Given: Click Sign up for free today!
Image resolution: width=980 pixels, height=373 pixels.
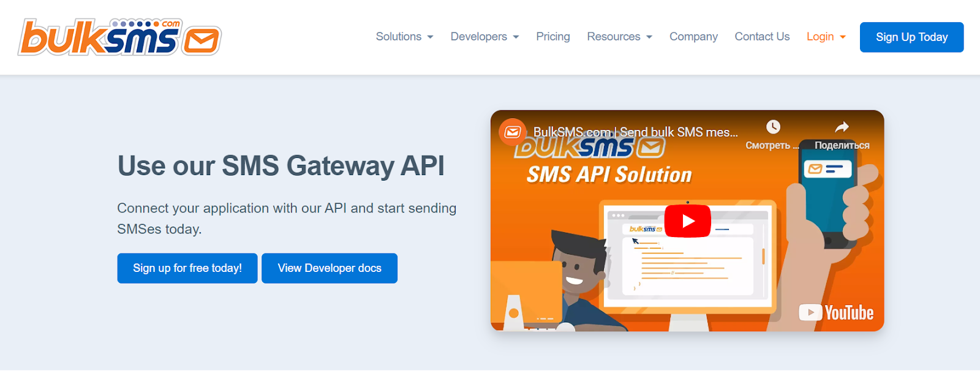Looking at the screenshot, I should (187, 268).
